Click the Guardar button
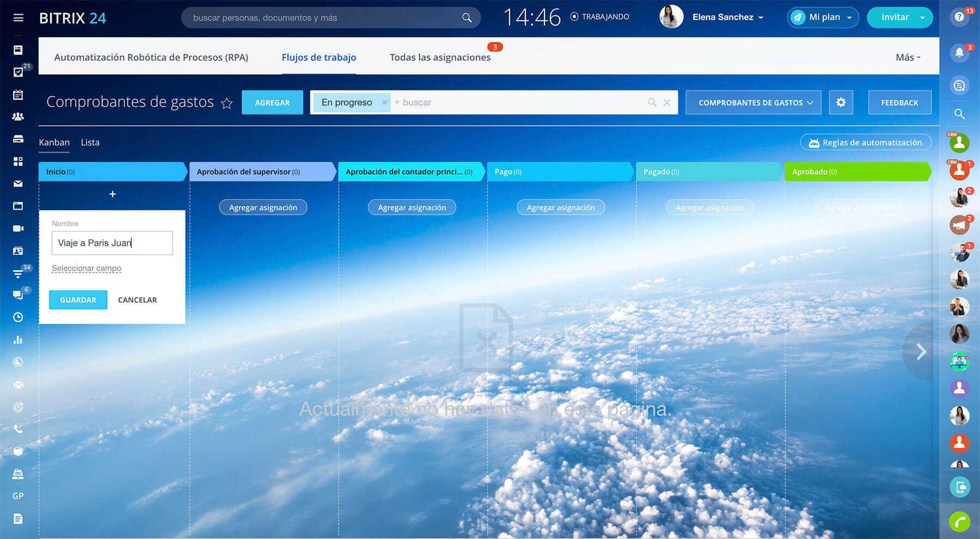 coord(78,300)
